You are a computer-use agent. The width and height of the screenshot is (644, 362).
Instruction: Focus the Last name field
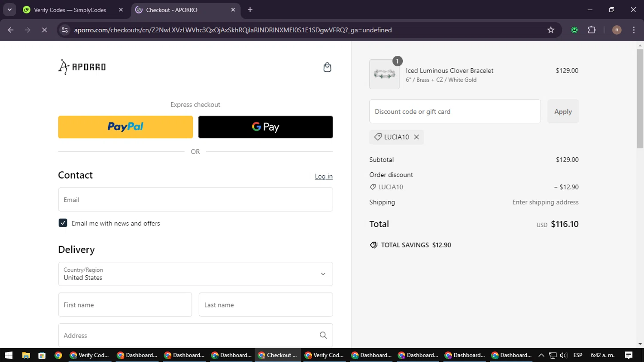coord(265,305)
